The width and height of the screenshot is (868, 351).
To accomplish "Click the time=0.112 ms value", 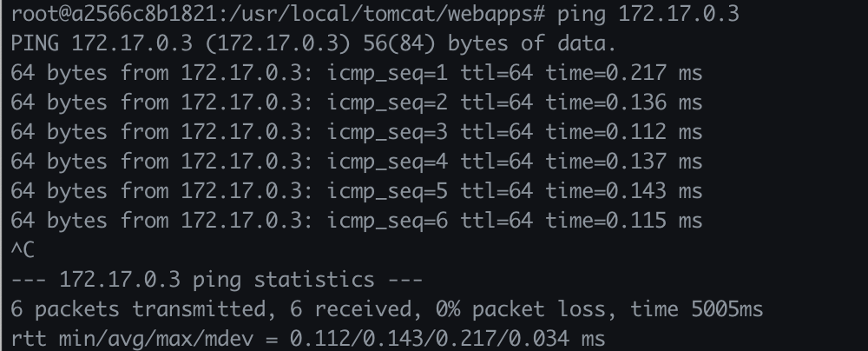I will [x=623, y=132].
